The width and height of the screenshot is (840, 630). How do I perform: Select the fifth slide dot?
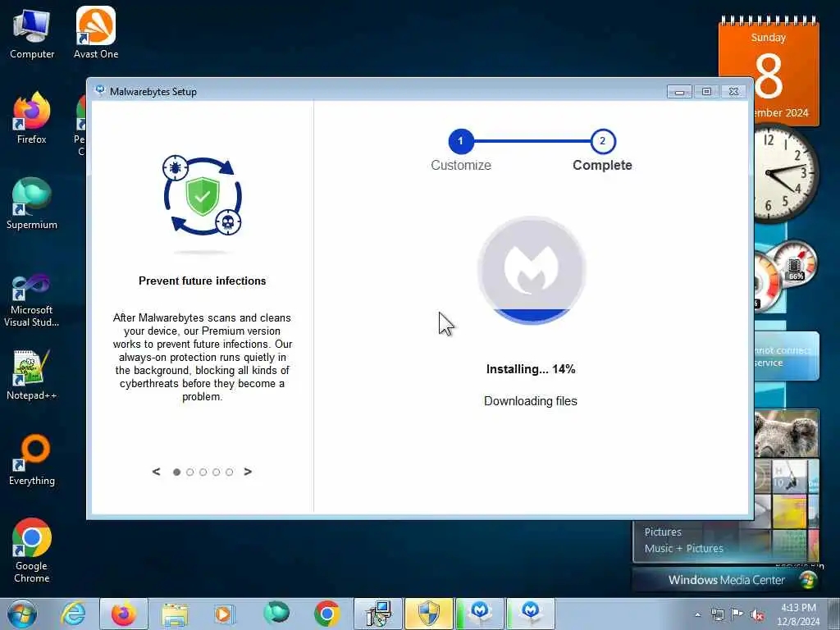pos(230,472)
